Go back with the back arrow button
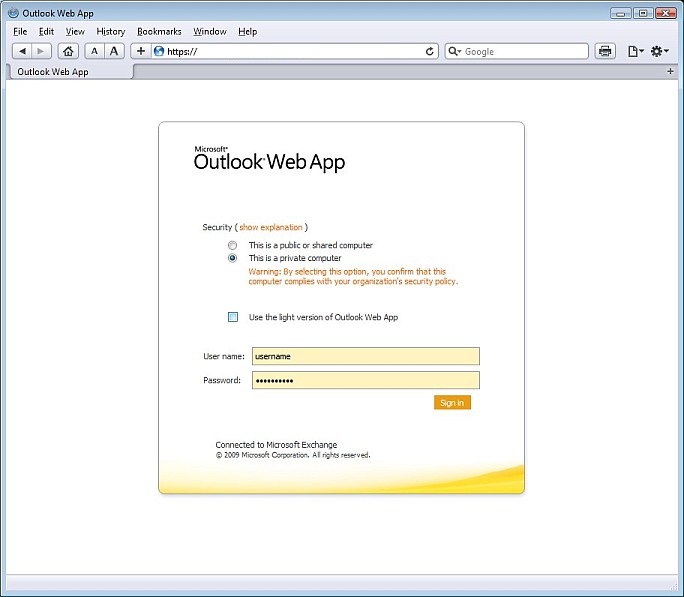Viewport: 684px width, 597px height. (x=22, y=51)
